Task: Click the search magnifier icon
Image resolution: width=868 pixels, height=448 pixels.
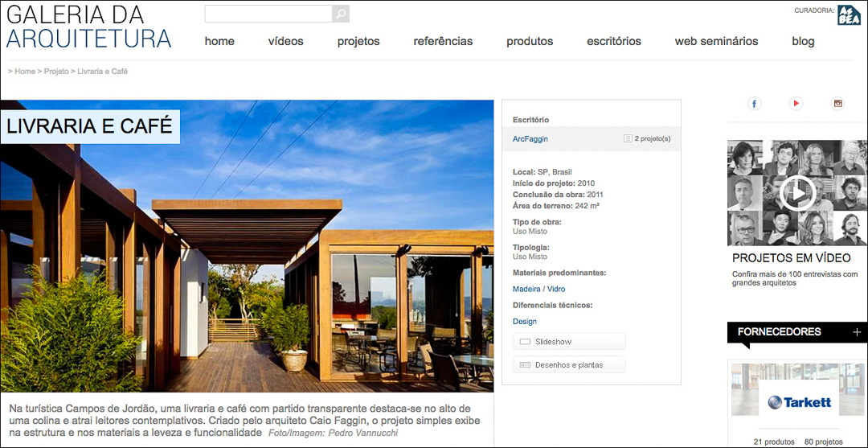Action: click(341, 14)
